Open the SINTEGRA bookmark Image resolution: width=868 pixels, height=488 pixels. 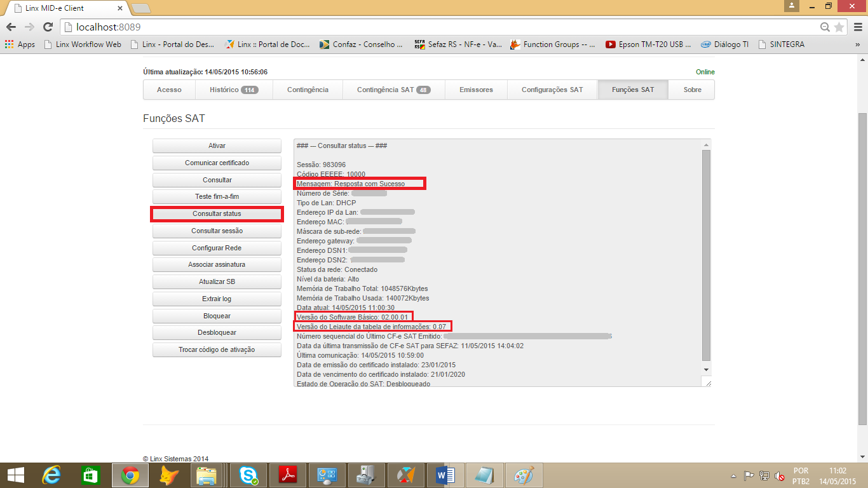[x=782, y=44]
